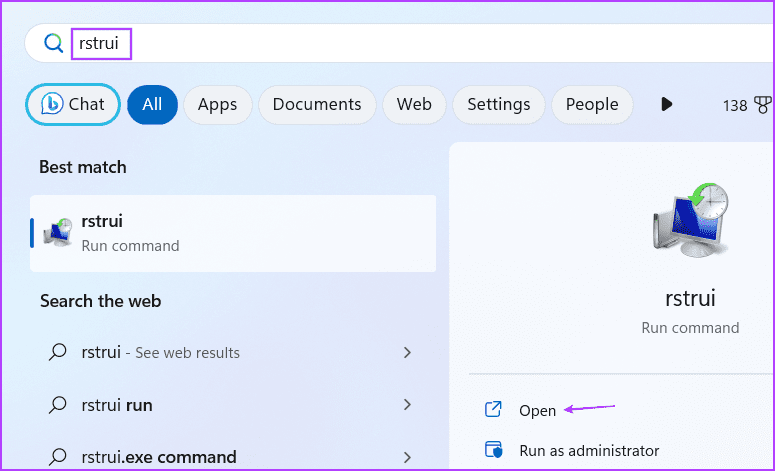The height and width of the screenshot is (471, 775).
Task: Choose Run as administrator
Action: coord(589,451)
